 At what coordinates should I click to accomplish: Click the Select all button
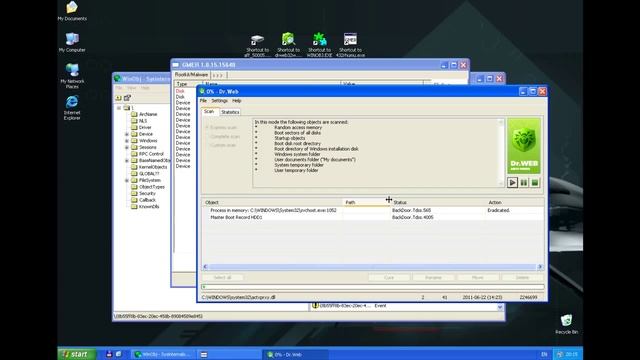point(222,278)
